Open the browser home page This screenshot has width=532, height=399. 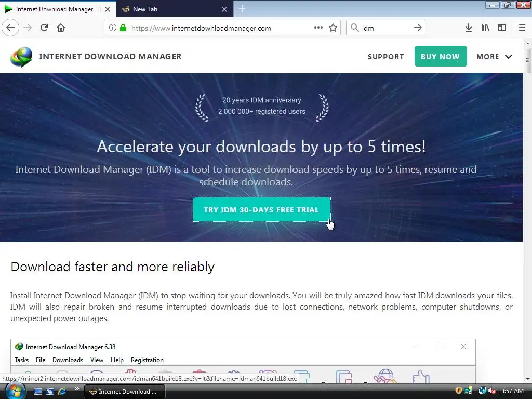tap(61, 28)
